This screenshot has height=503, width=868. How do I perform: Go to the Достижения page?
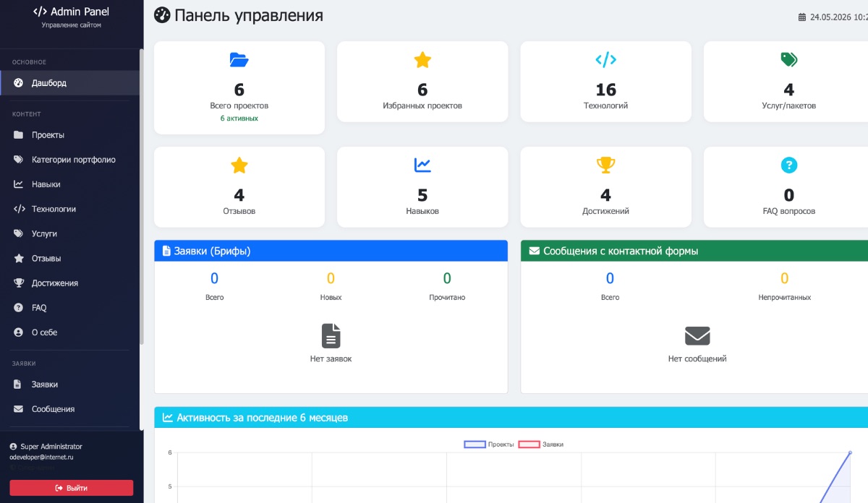click(x=69, y=283)
